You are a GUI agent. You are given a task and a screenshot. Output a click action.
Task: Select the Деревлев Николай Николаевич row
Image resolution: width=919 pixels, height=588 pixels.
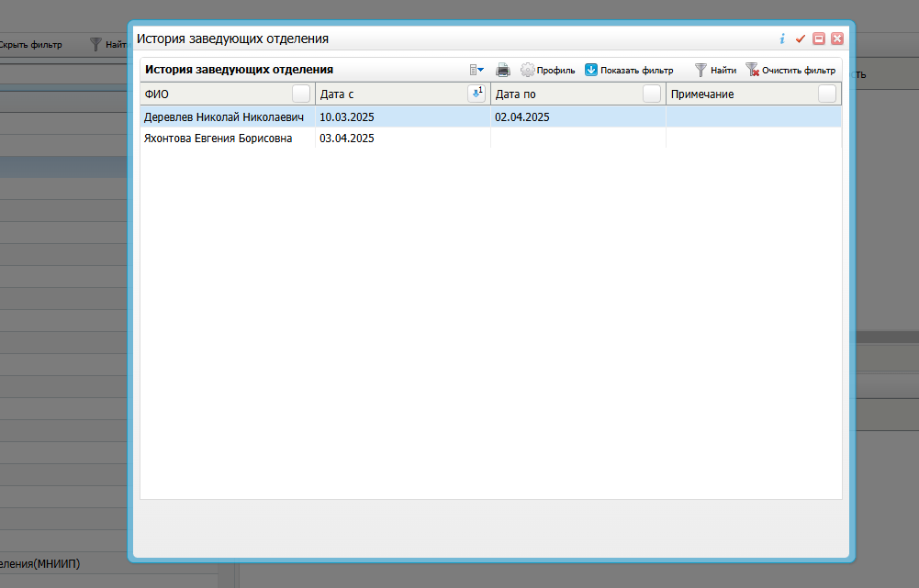click(x=224, y=116)
